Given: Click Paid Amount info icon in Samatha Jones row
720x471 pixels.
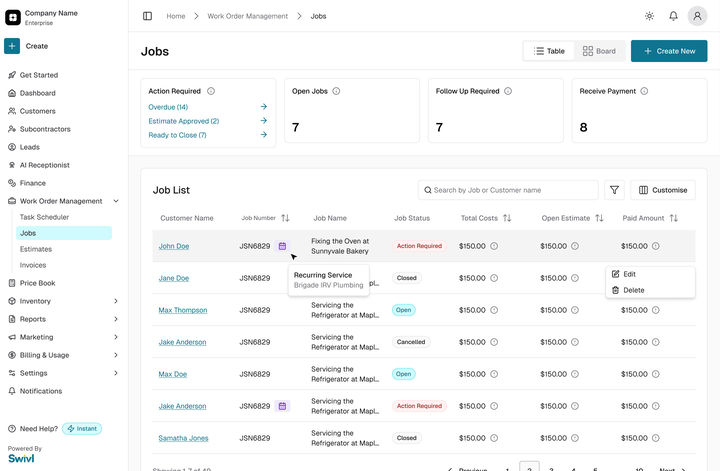Looking at the screenshot, I should tap(656, 438).
